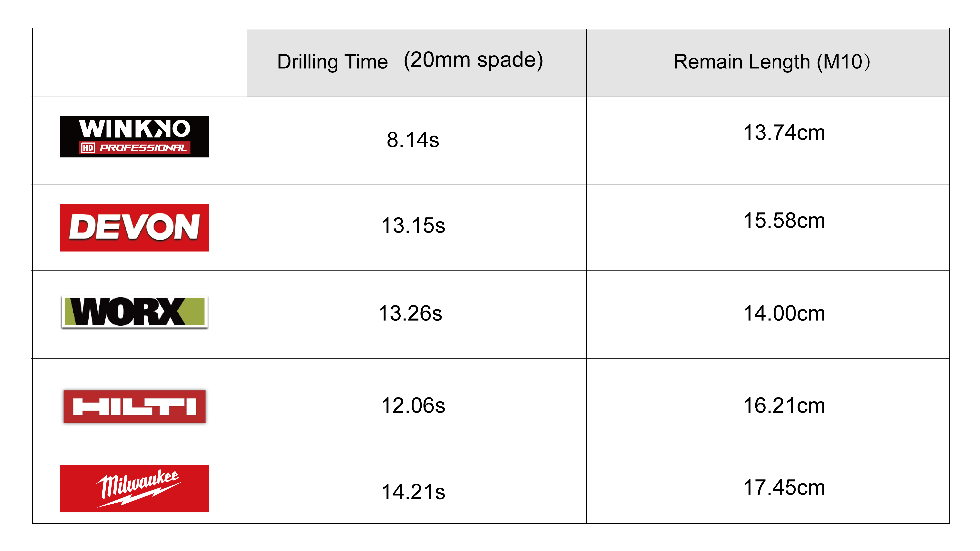Select the WORX brand logo
Screen dimensions: 980x551
click(134, 311)
